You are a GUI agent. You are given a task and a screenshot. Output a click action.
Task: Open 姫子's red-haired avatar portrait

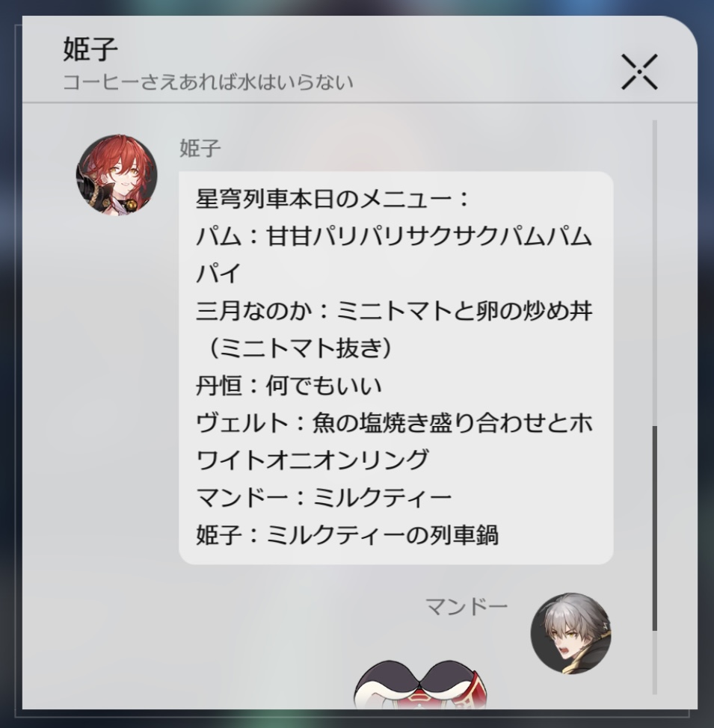(117, 175)
